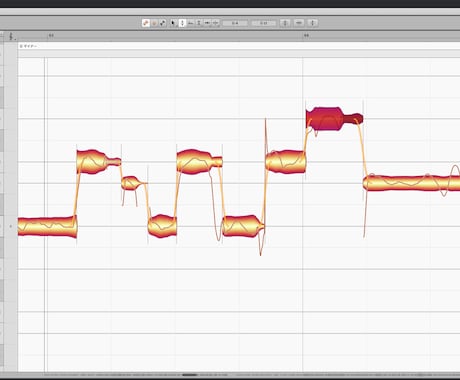Select the third dark mode icon in toolbar

coord(162,23)
